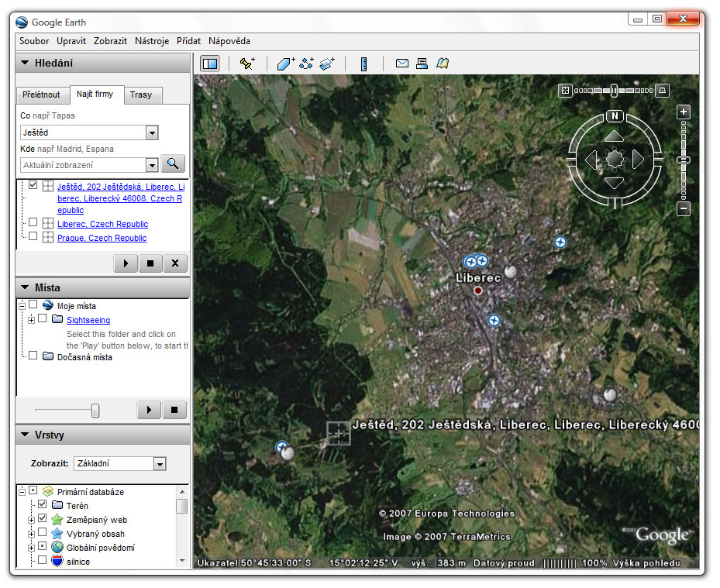720x588 pixels.
Task: Open the Zobrazit menu
Action: [x=110, y=41]
